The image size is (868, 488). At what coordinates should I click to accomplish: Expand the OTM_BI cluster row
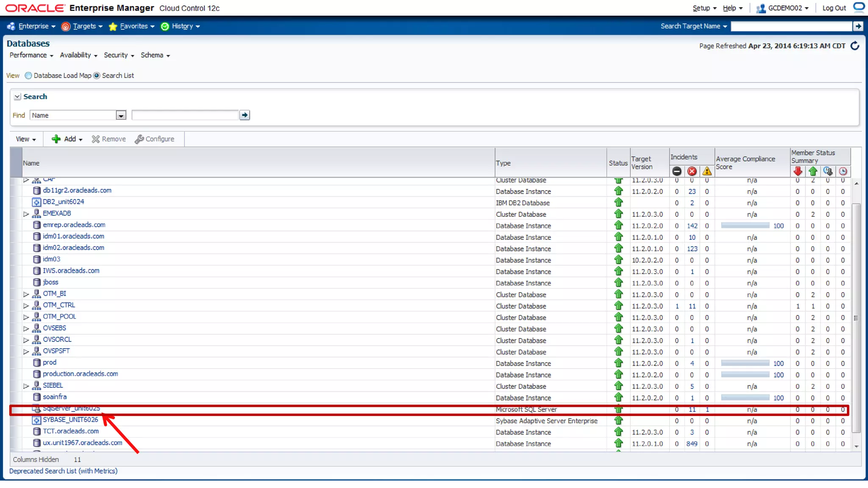click(x=26, y=294)
